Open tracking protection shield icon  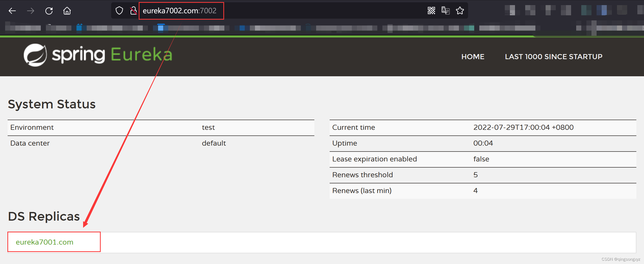click(x=119, y=11)
